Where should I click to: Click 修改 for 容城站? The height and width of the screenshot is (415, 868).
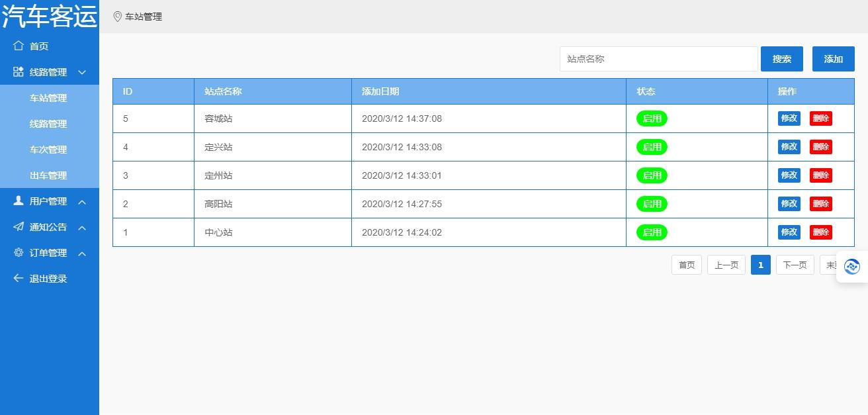coord(789,118)
